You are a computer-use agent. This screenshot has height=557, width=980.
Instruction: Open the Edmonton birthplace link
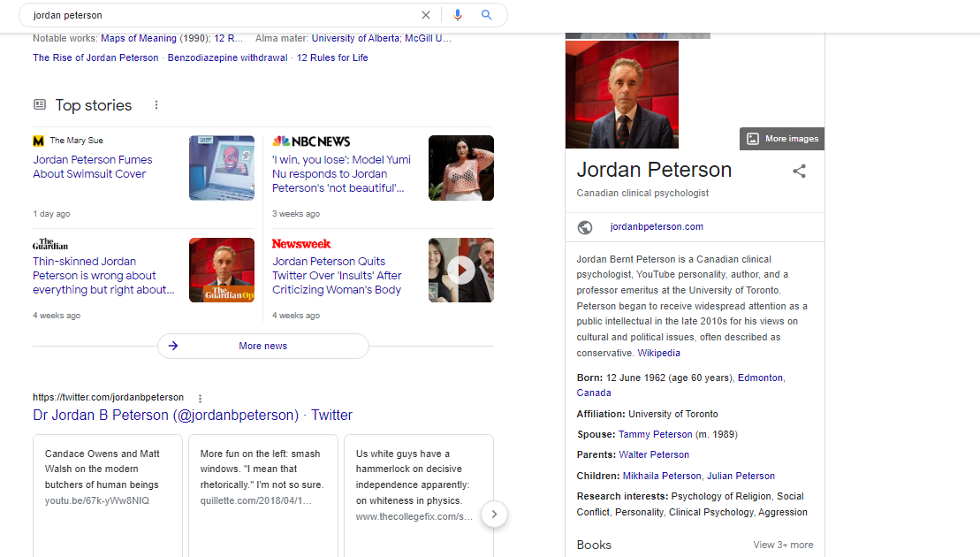pos(760,378)
